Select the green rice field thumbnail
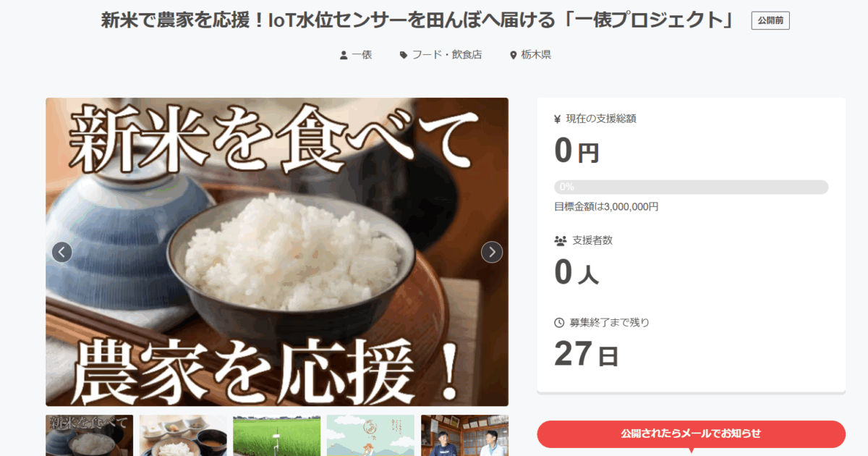 tap(277, 435)
